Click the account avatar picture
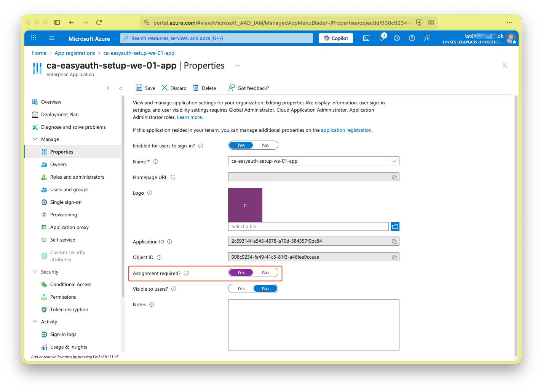The height and width of the screenshot is (392, 543). 511,38
